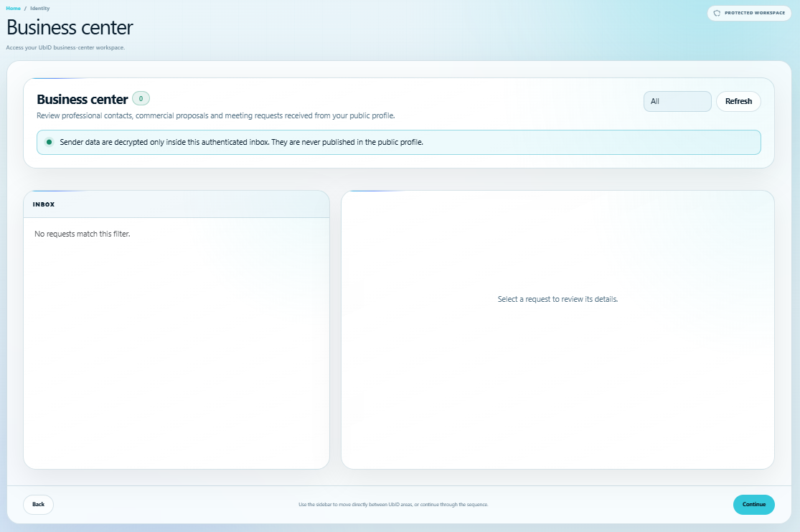Click the Business center card heading
This screenshot has height=532, width=800.
(x=82, y=99)
